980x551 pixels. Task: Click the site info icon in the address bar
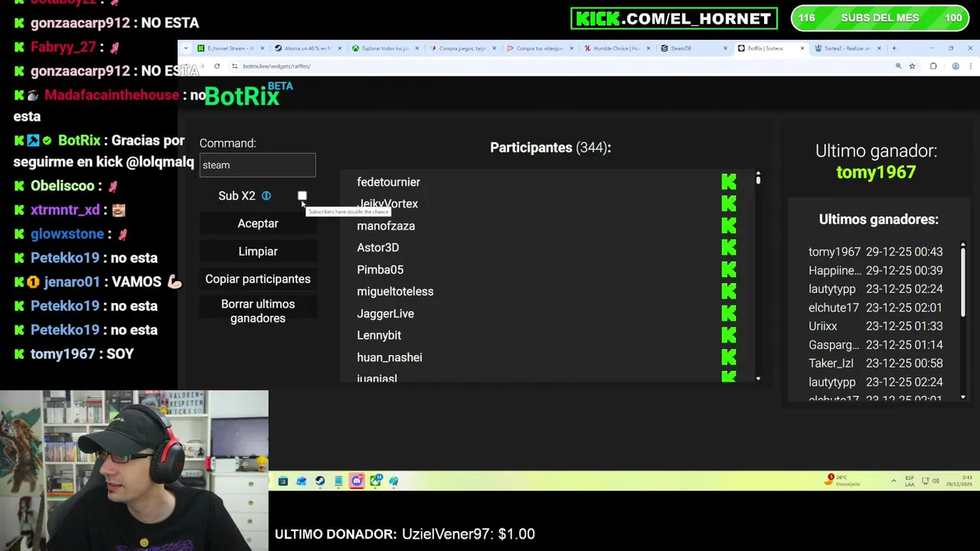[x=234, y=67]
